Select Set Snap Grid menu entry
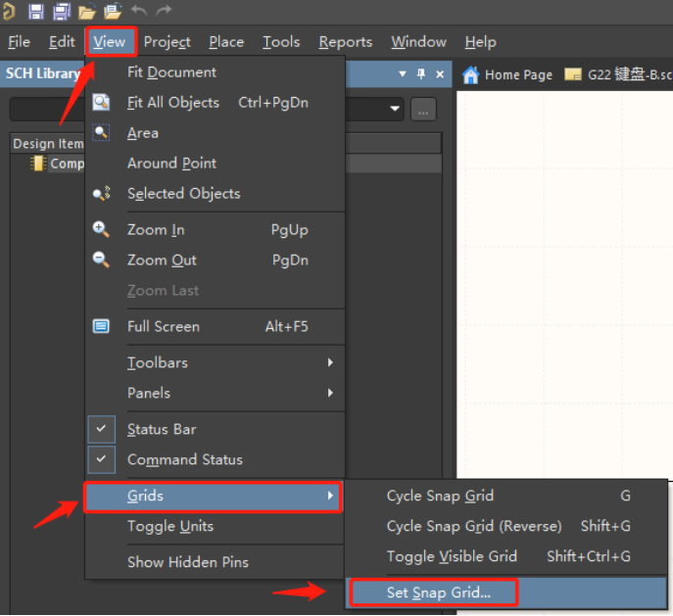This screenshot has width=673, height=616. pyautogui.click(x=438, y=592)
